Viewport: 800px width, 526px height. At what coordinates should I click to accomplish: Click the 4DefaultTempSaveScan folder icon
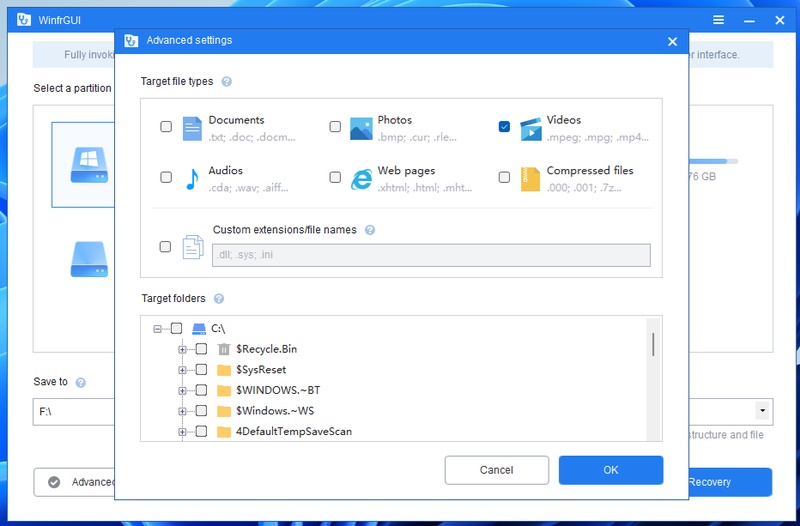224,432
